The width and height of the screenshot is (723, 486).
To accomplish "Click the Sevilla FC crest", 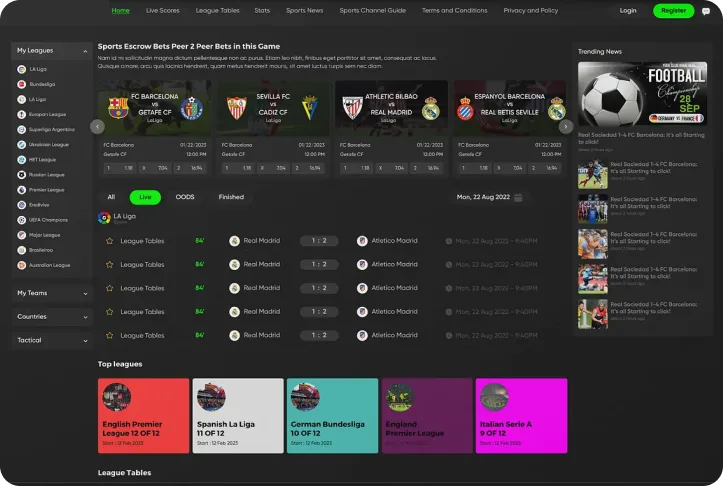I will pos(237,108).
